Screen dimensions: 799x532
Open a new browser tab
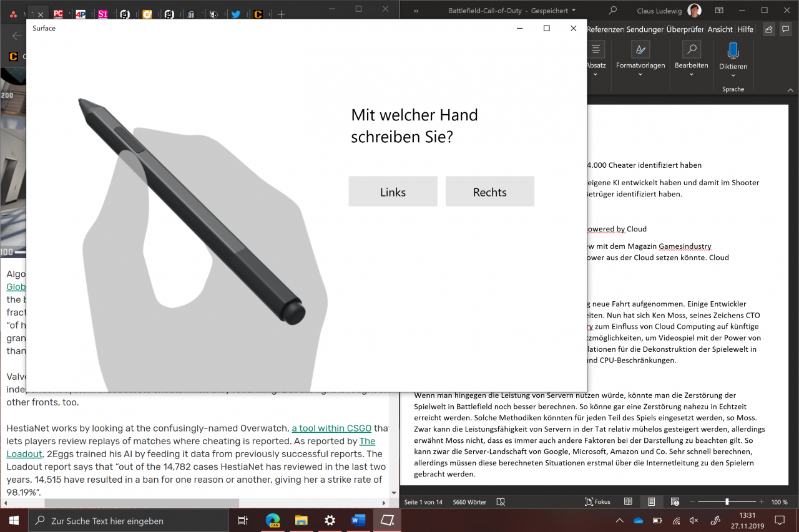tap(281, 14)
